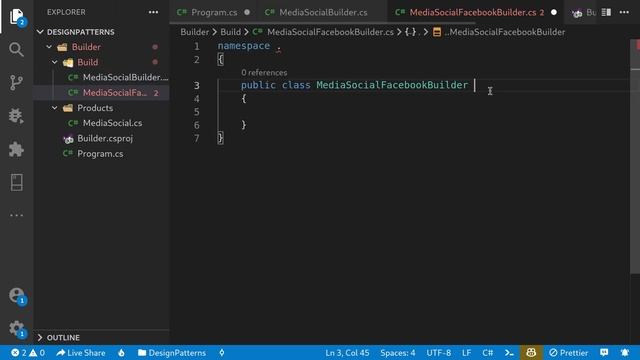Click the flame icon in status bar

pos(121,353)
